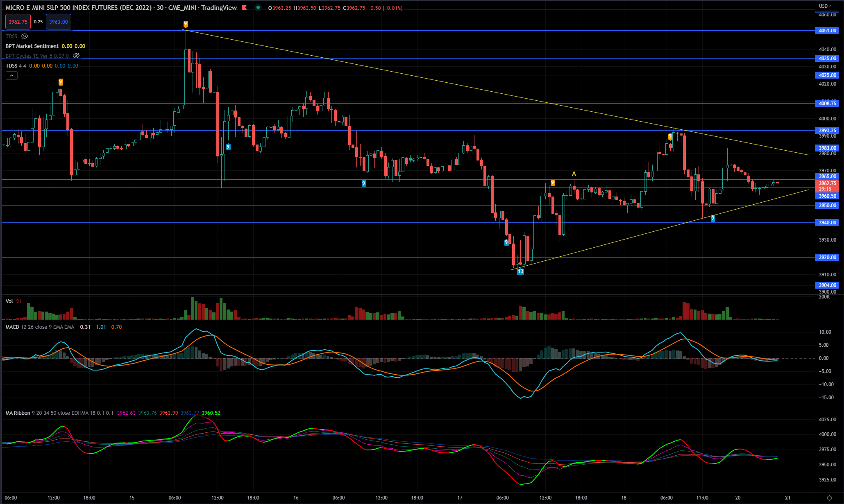This screenshot has width=844, height=504.
Task: Collapse indicator legend with chevron arrow
Action: 11,76
